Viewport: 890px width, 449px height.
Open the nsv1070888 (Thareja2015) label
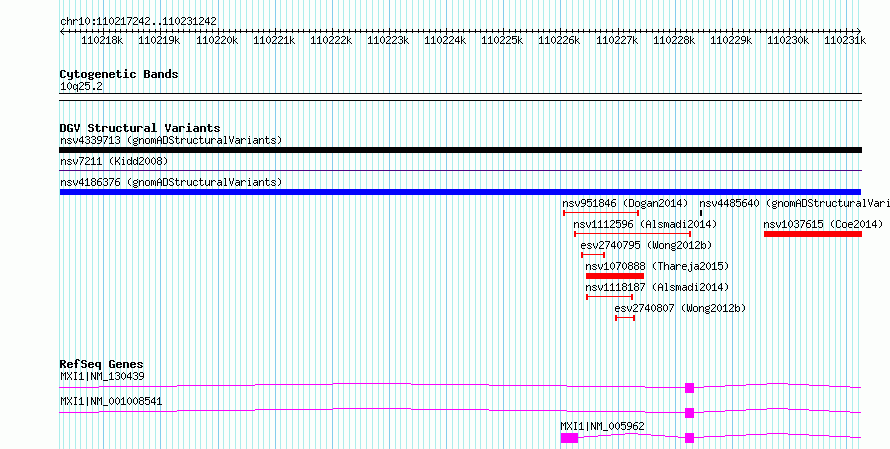pyautogui.click(x=657, y=266)
